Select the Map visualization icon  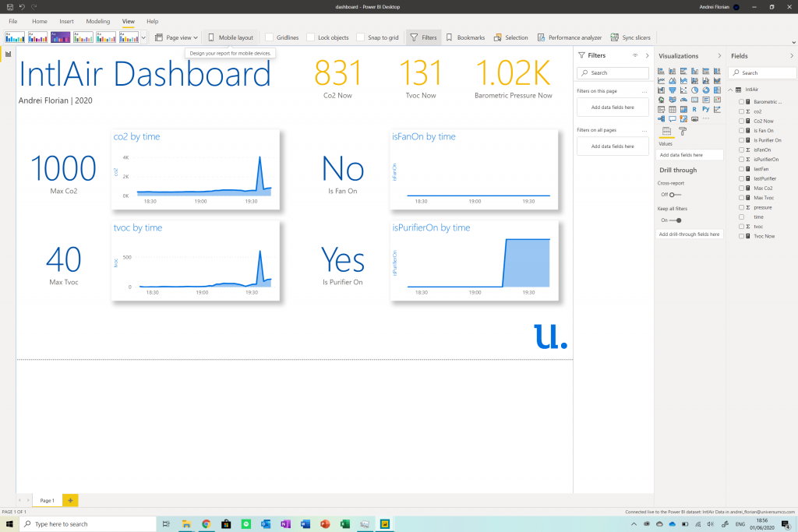pos(662,100)
